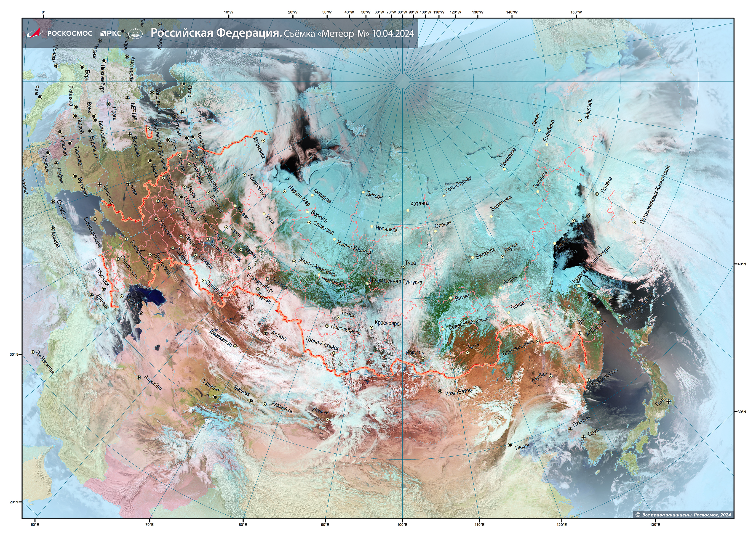Click the РКС logo in the header
This screenshot has height=534, width=756.
(x=111, y=33)
